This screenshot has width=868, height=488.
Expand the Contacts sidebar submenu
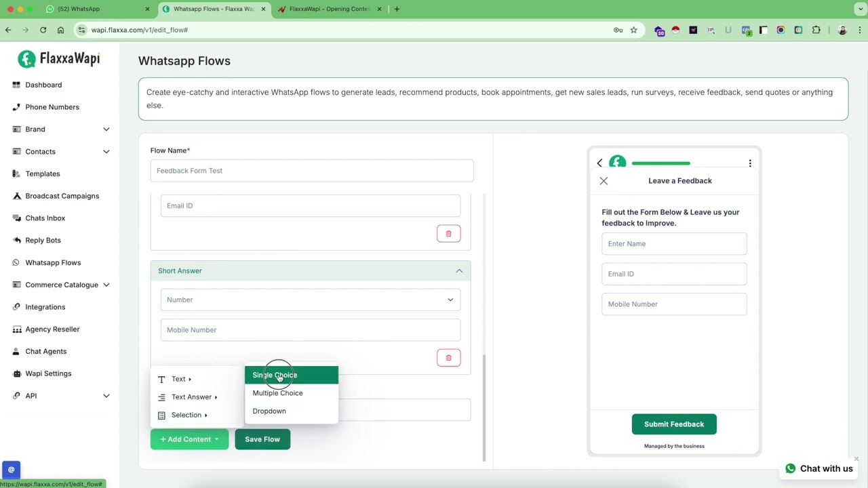point(106,152)
